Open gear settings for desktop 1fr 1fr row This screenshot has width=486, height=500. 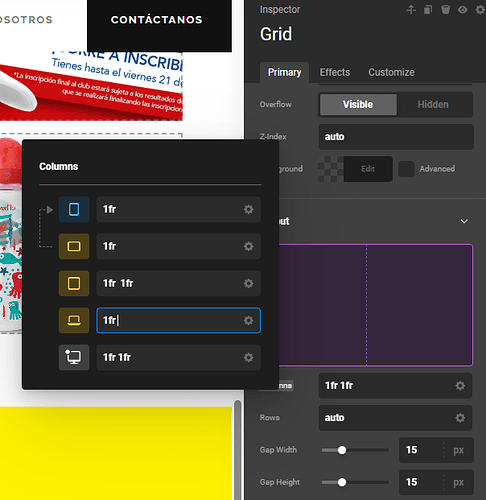tap(248, 357)
